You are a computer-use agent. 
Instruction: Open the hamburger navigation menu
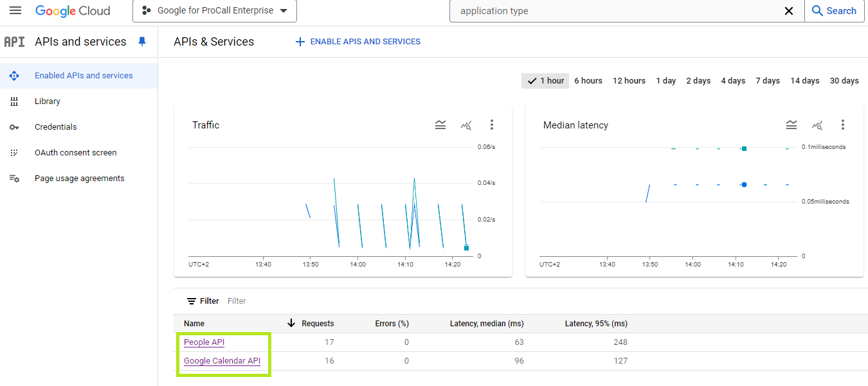coord(15,11)
